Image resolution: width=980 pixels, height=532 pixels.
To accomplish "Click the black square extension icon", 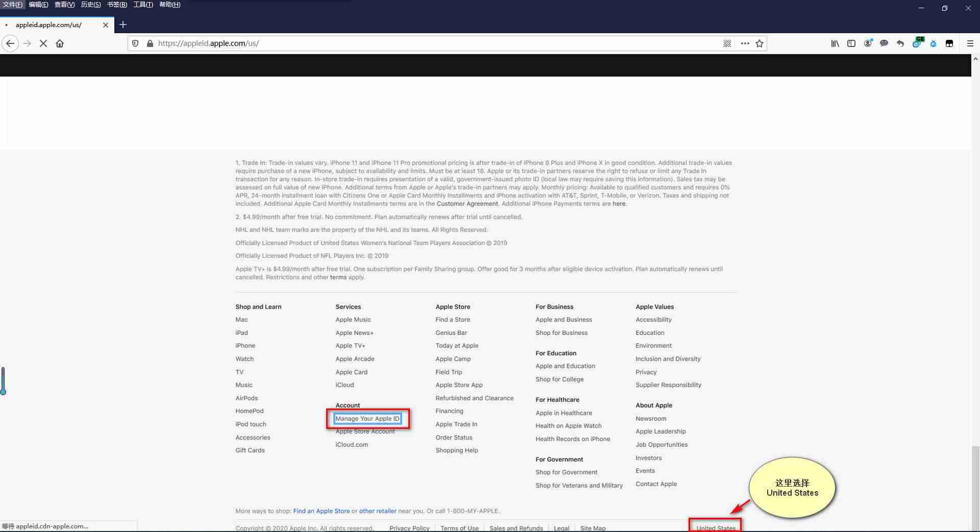I will (949, 43).
